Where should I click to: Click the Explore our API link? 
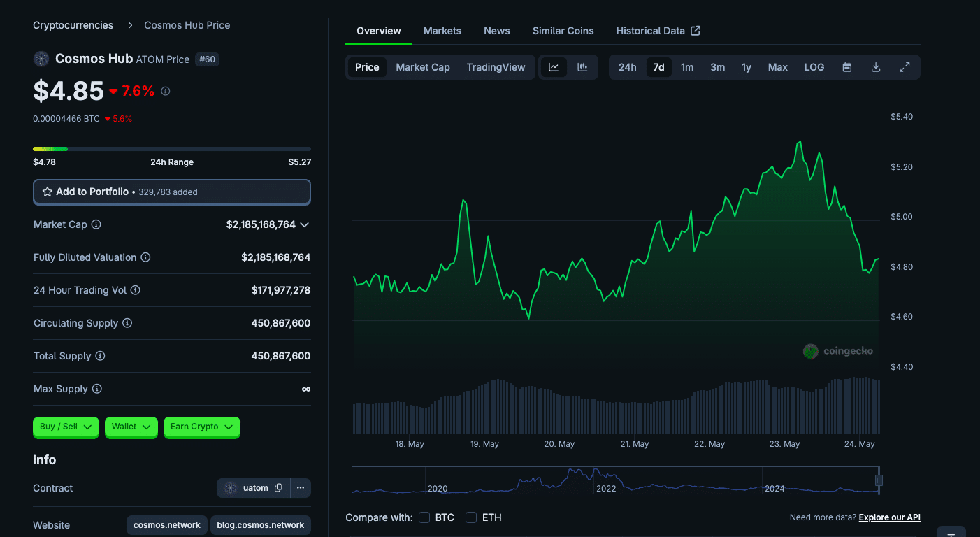tap(890, 517)
